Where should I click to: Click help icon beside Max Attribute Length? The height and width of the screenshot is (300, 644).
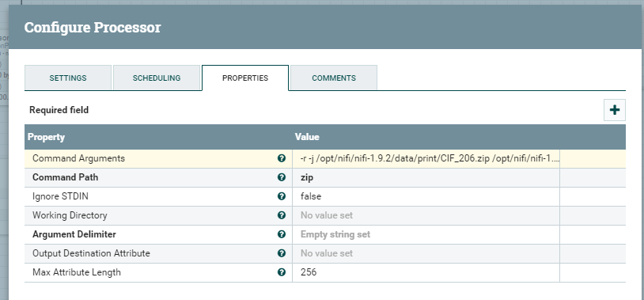tap(282, 272)
